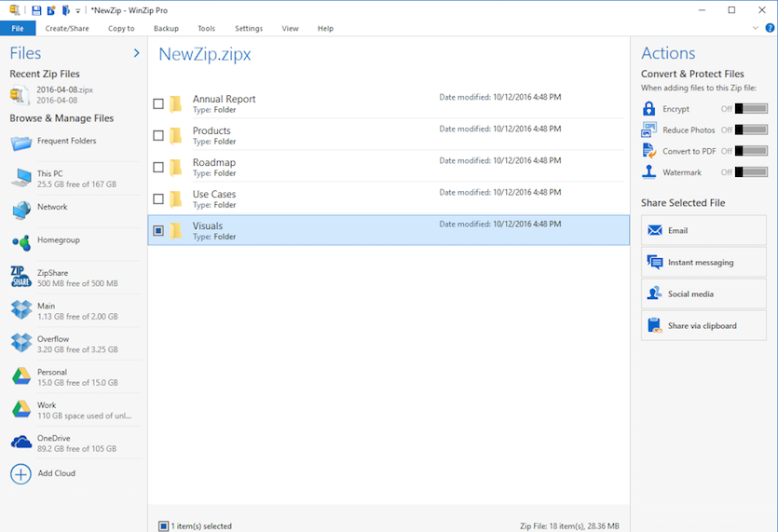Open the OneDrive cloud icon
This screenshot has height=532, width=778.
pos(21,442)
